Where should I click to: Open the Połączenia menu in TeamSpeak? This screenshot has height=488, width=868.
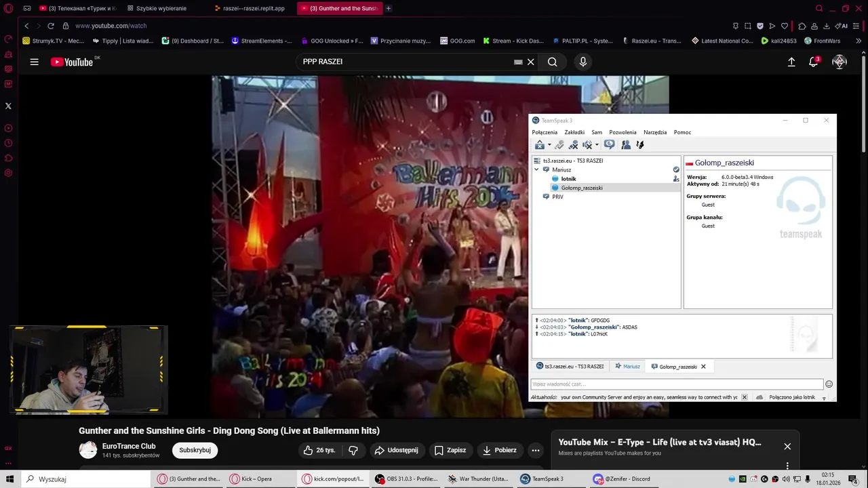point(545,132)
